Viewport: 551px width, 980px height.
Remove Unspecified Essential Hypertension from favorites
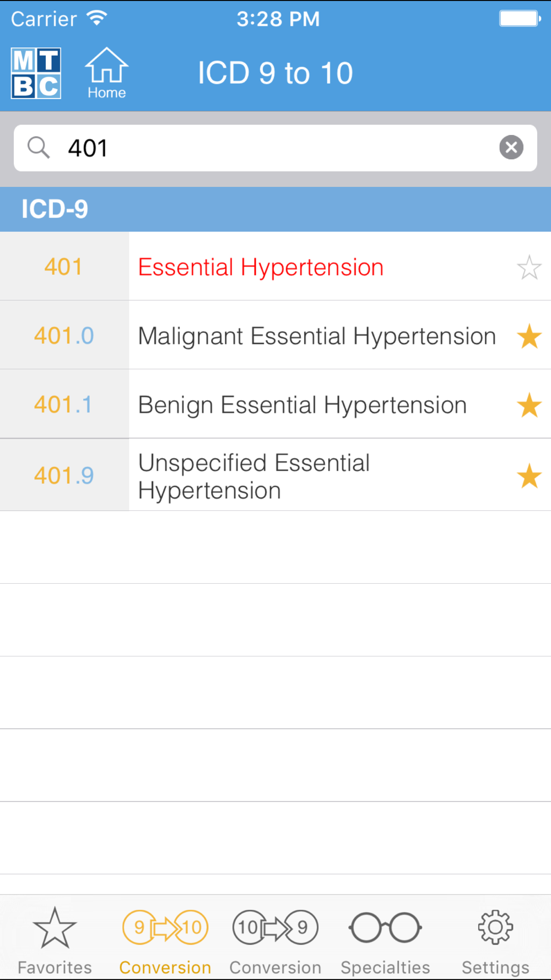529,476
